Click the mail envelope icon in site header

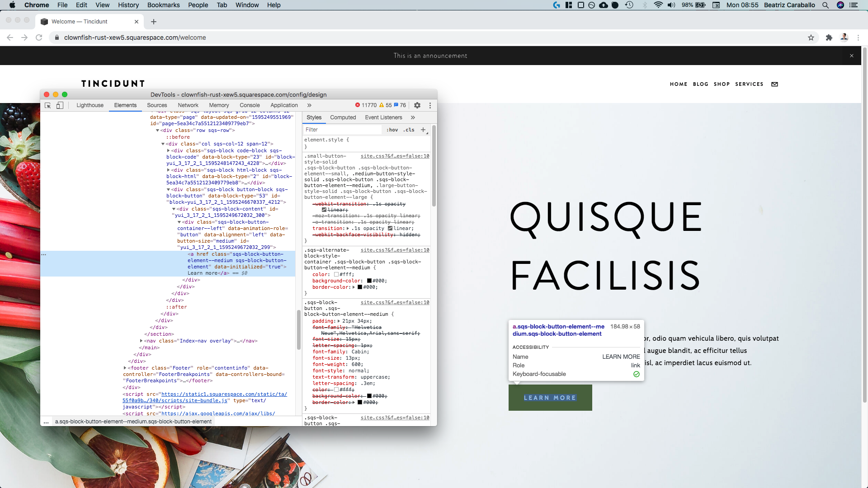[x=774, y=84]
